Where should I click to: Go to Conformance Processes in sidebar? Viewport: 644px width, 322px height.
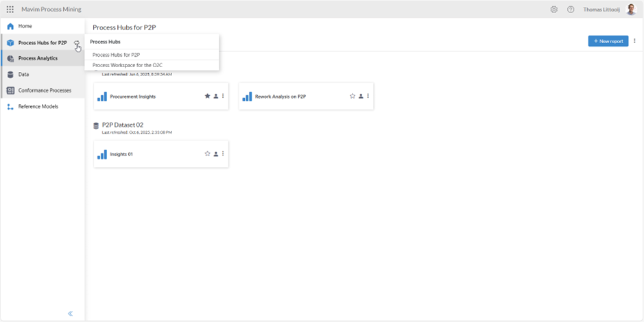(44, 90)
